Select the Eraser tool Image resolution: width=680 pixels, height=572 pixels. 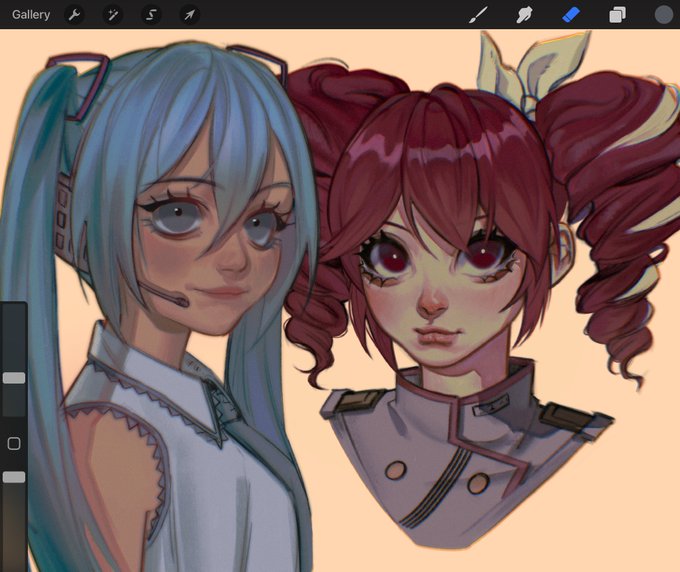coord(571,15)
